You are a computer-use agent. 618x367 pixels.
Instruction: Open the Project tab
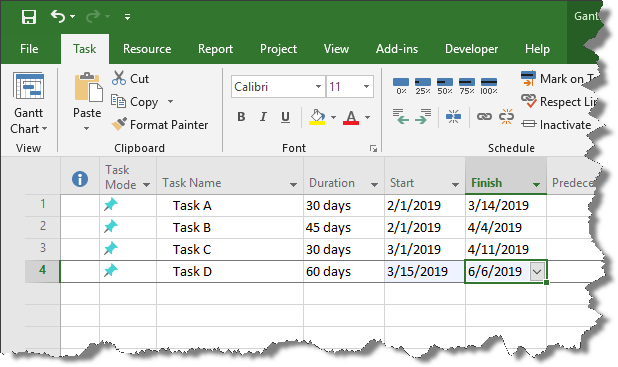tap(278, 49)
